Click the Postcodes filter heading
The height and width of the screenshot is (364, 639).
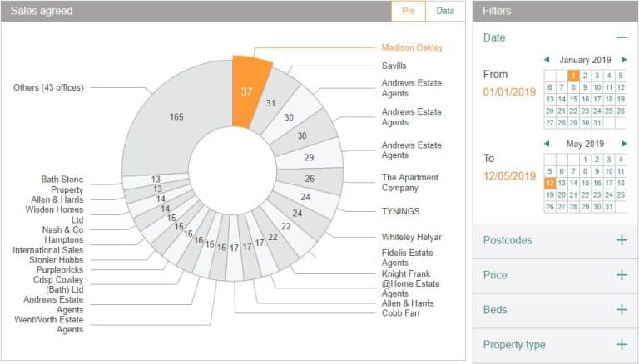pos(508,240)
